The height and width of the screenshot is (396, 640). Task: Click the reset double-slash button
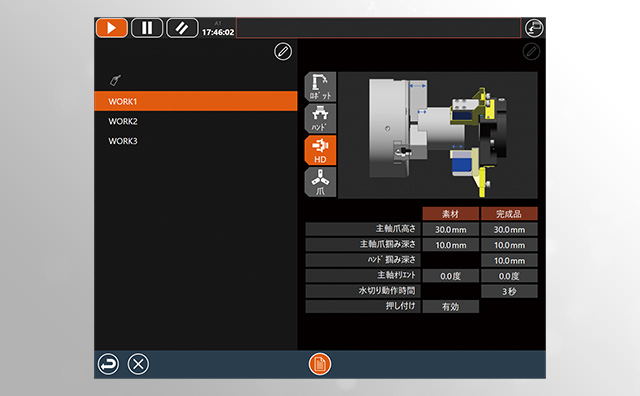(182, 28)
